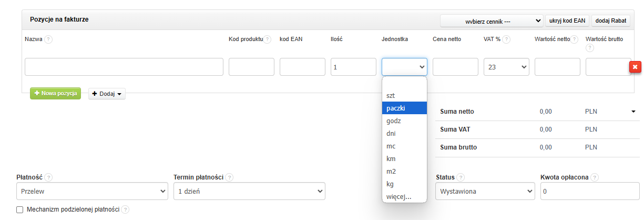Select km unit option
Screen dimensions: 644x220
point(404,158)
